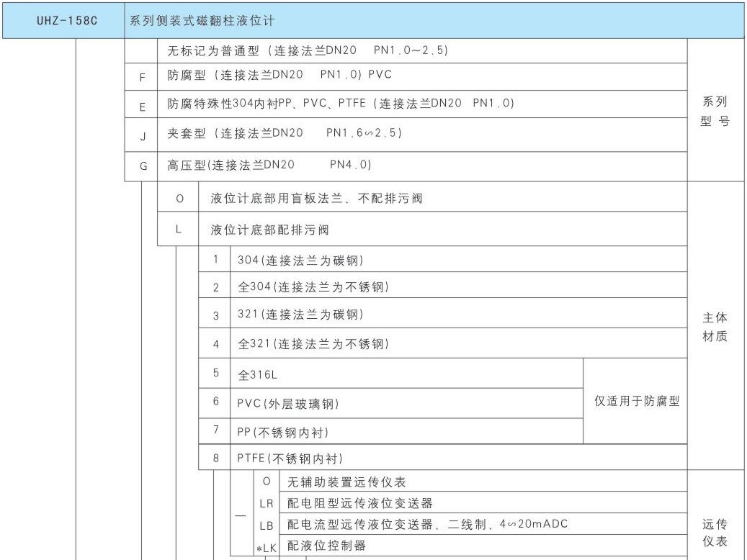The image size is (747, 560).
Task: Click material 8: PTFE(不锈钢内衬)
Action: point(290,458)
